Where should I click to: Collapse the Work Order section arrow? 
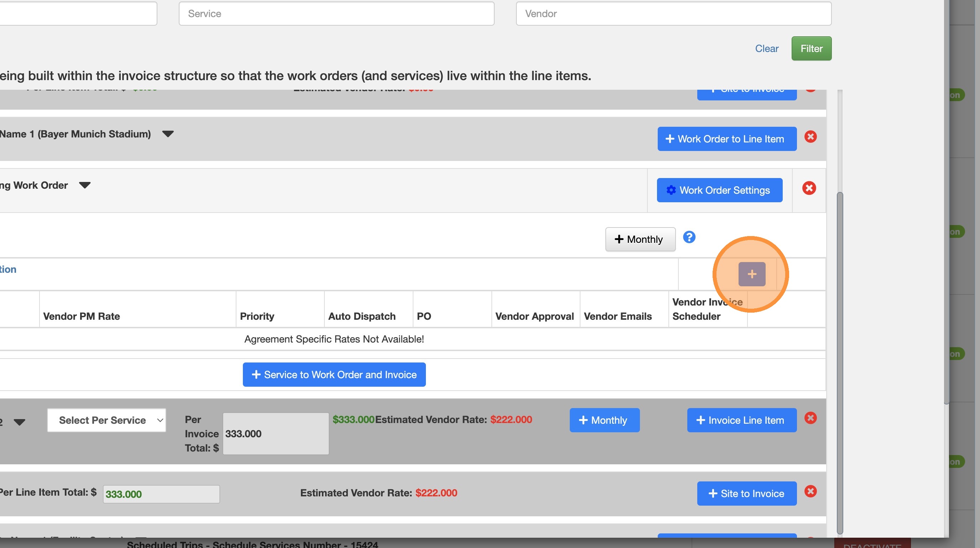[84, 185]
